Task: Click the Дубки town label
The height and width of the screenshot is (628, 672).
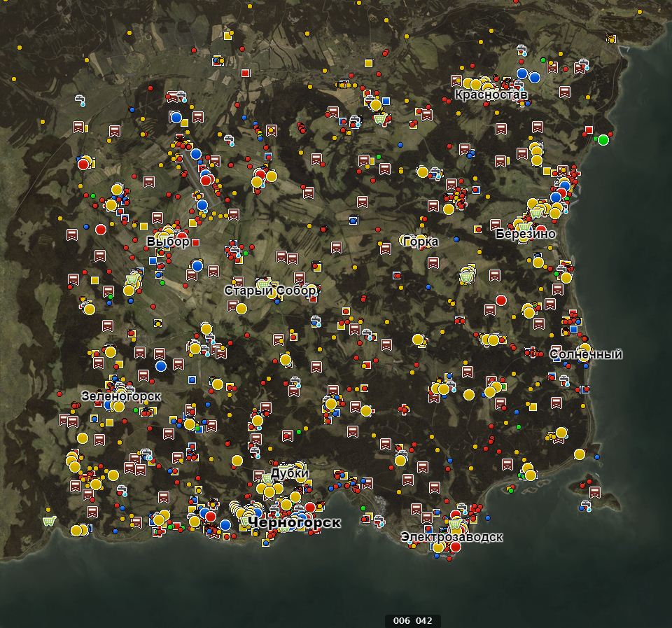Action: [290, 473]
